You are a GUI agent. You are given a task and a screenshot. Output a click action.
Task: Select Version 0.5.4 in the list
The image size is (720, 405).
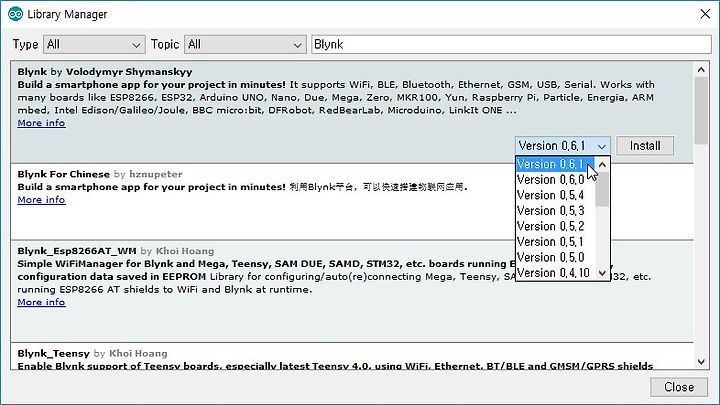coord(555,195)
